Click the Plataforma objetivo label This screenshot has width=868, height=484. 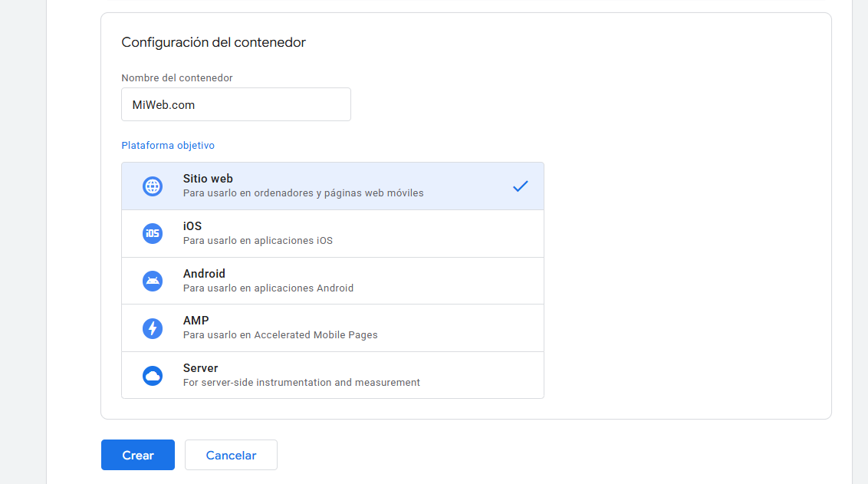(x=168, y=145)
